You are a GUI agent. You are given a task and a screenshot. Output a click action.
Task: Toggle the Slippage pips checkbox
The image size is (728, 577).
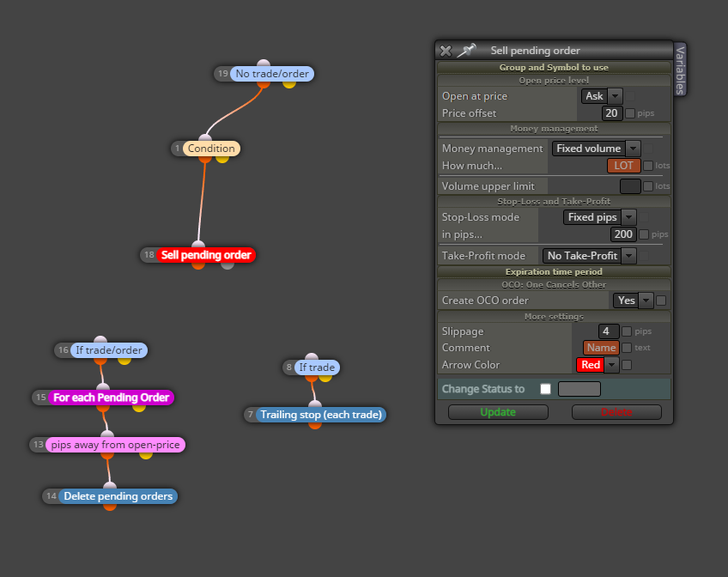click(627, 331)
